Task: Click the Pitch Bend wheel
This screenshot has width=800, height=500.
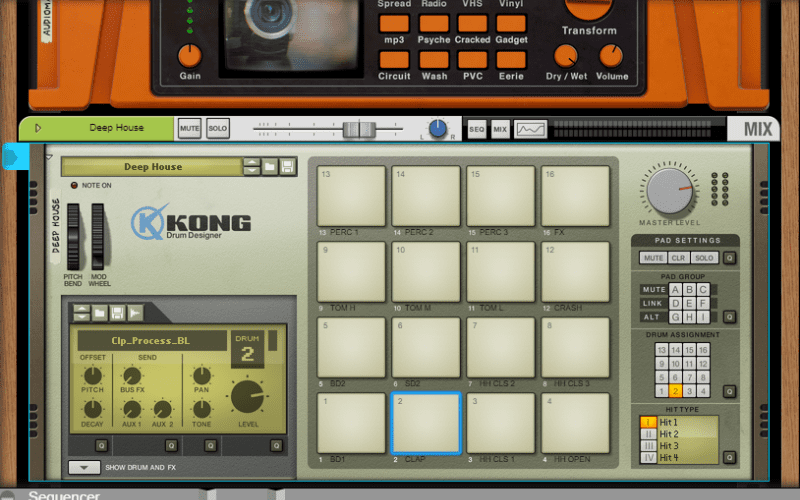Action: pos(73,237)
